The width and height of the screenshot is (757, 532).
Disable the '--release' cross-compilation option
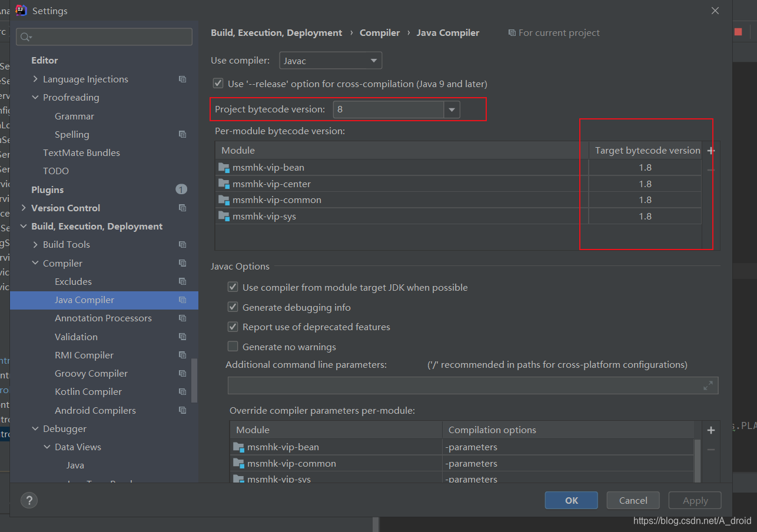218,84
